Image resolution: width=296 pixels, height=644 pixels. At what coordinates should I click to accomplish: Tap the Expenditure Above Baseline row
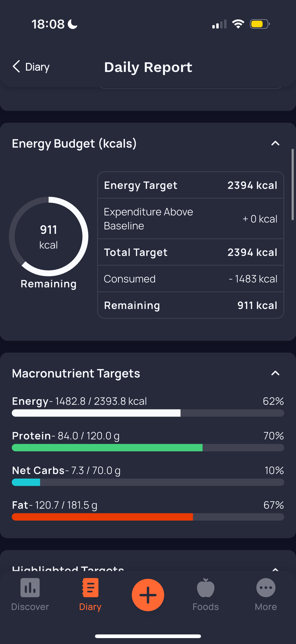pyautogui.click(x=190, y=219)
